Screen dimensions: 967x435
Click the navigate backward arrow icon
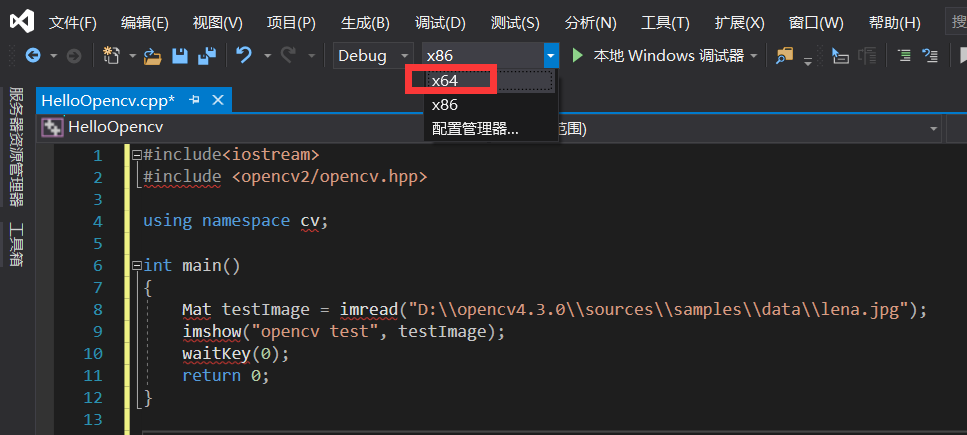click(33, 56)
